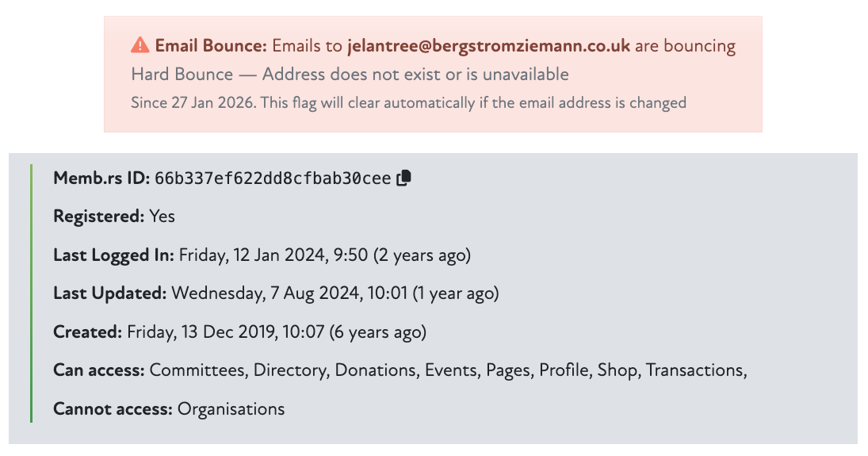This screenshot has height=456, width=868.
Task: Click the copy icon beside Memb.rs ID
Action: pos(404,178)
